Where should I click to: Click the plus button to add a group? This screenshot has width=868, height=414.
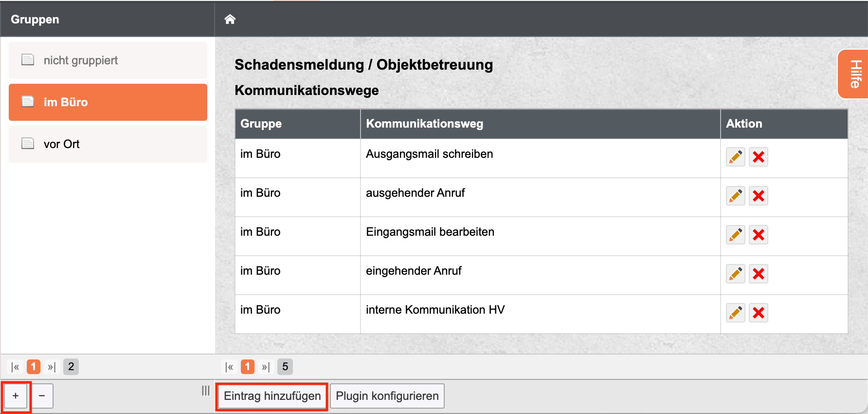click(x=16, y=396)
